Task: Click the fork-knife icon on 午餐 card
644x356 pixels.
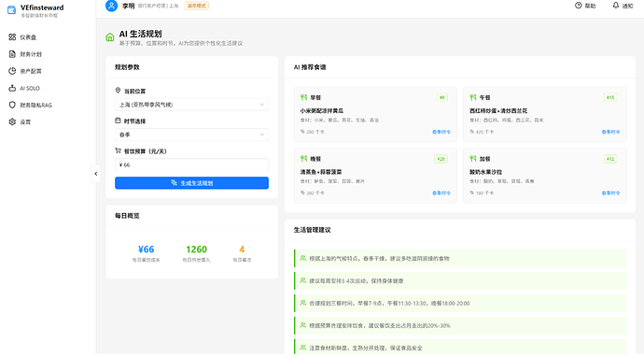Action: click(x=472, y=97)
